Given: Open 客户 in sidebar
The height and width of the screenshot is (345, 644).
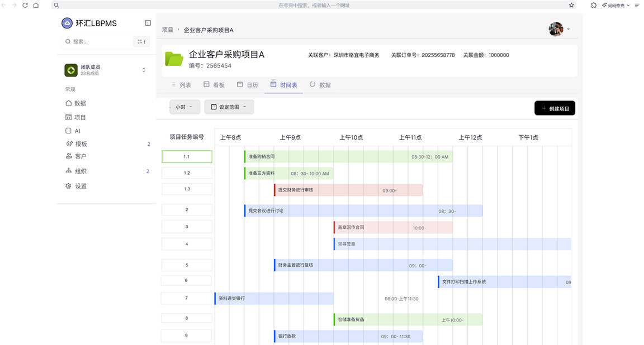Looking at the screenshot, I should tap(77, 156).
